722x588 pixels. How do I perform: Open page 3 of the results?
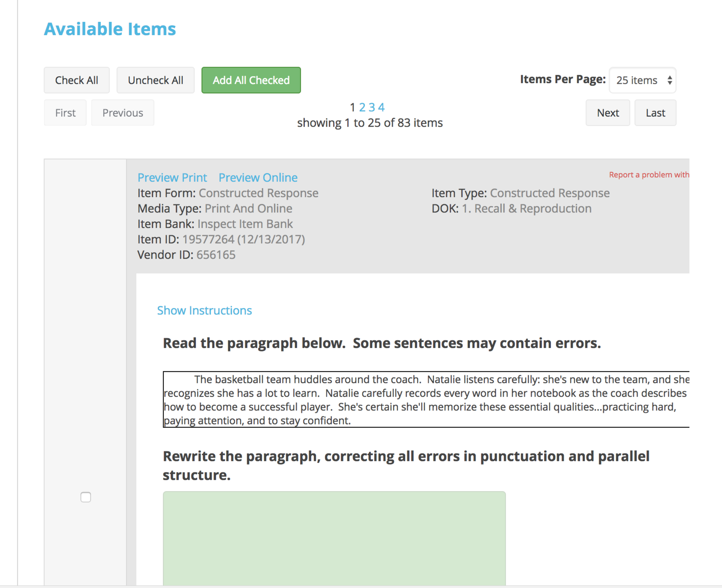coord(372,107)
